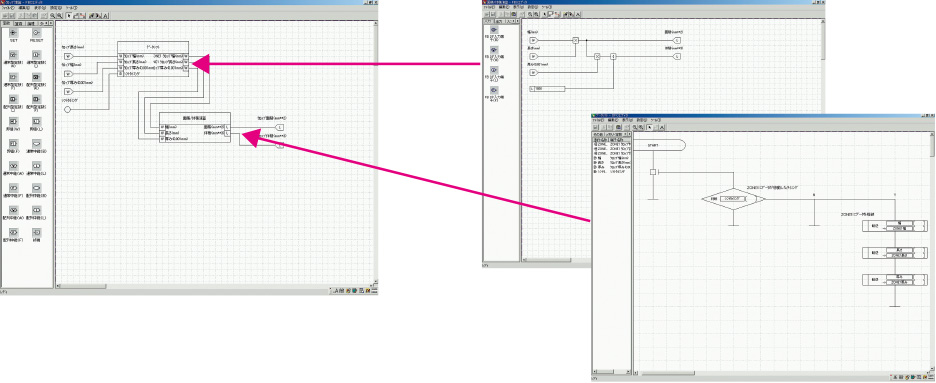The width and height of the screenshot is (936, 383).
Task: Click arrow pointer tool in flowchart window toolbar
Action: pos(649,127)
